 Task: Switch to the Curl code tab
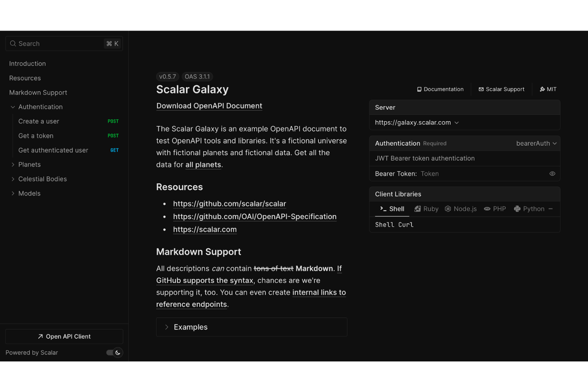[406, 224]
